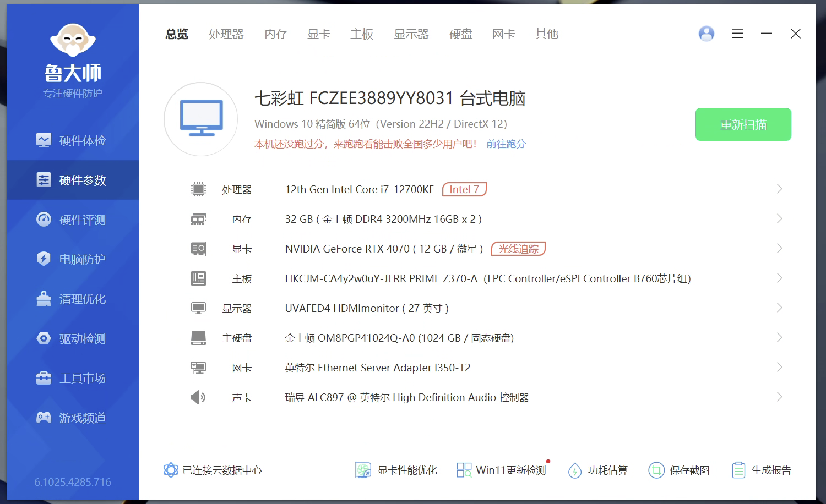Screen dimensions: 826x504
Task: Click the Windows 10 精简版 version text
Action: pos(381,124)
